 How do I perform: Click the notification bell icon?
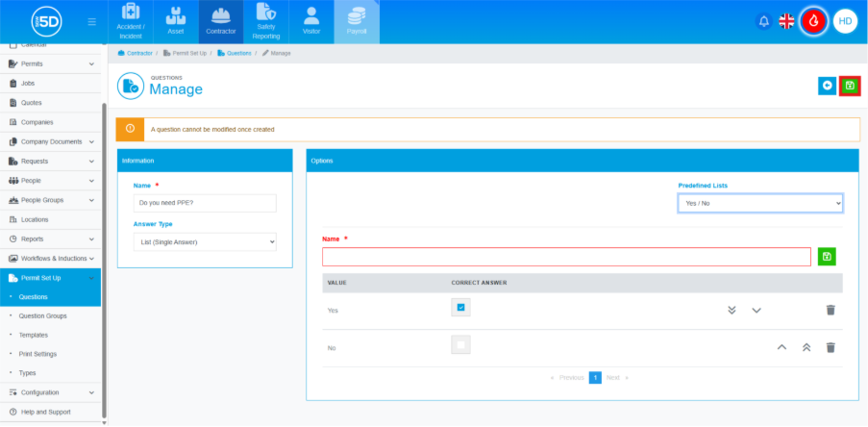764,21
